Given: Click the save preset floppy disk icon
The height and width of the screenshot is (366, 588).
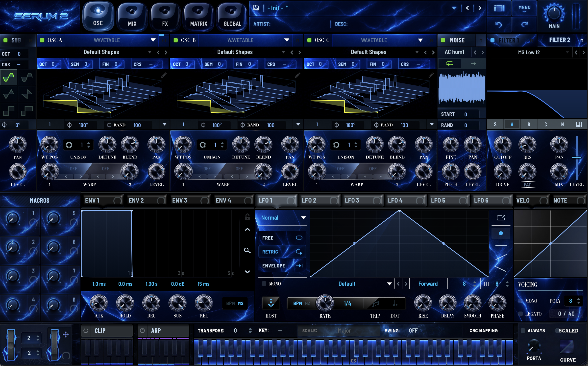Looking at the screenshot, I should click(256, 8).
